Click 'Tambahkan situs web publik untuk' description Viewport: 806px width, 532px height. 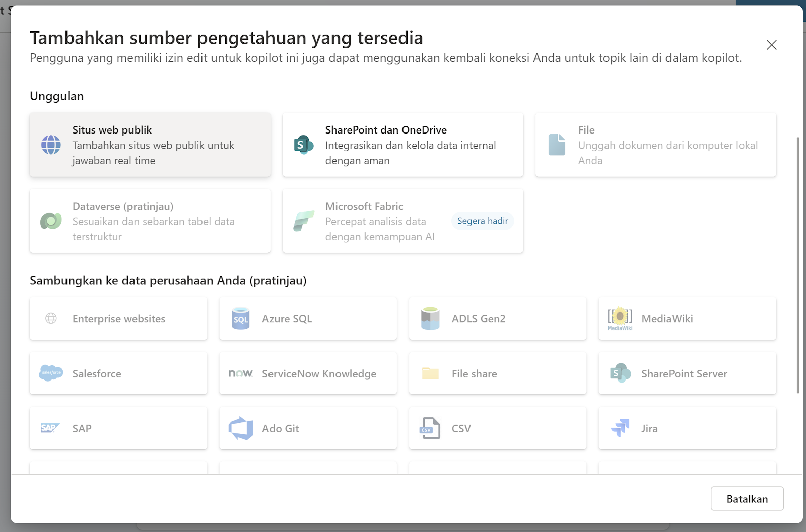[x=153, y=145]
